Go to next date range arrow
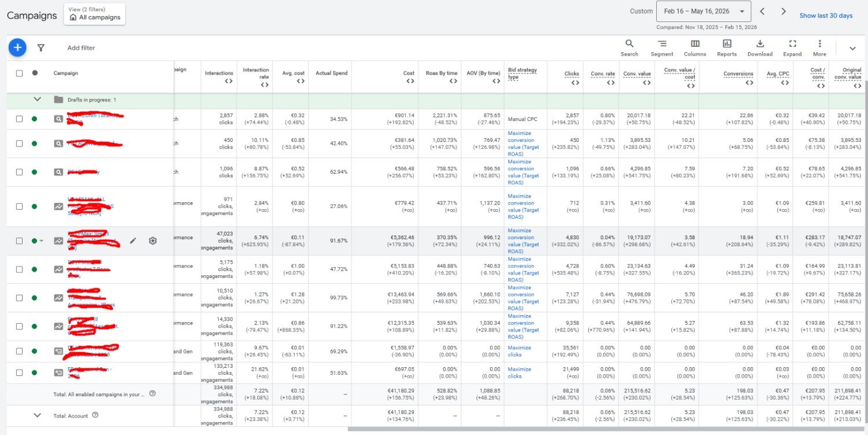Screen dimensions: 868x435 coord(784,12)
